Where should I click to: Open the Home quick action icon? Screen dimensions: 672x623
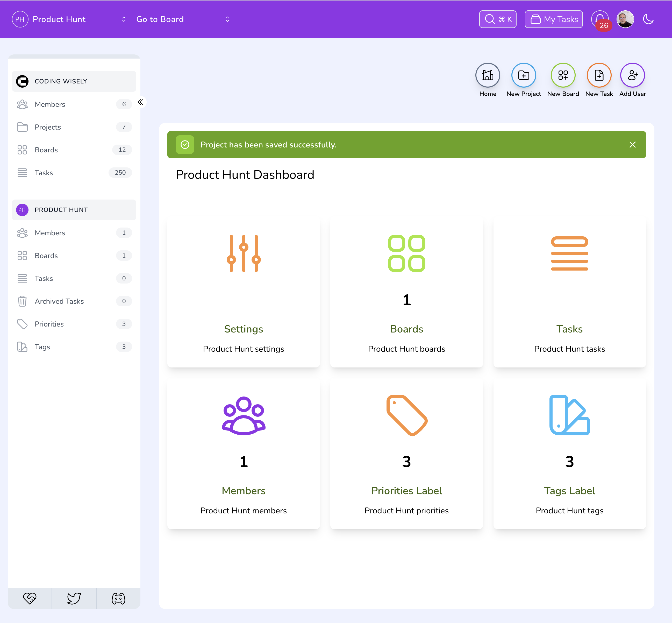(x=488, y=75)
